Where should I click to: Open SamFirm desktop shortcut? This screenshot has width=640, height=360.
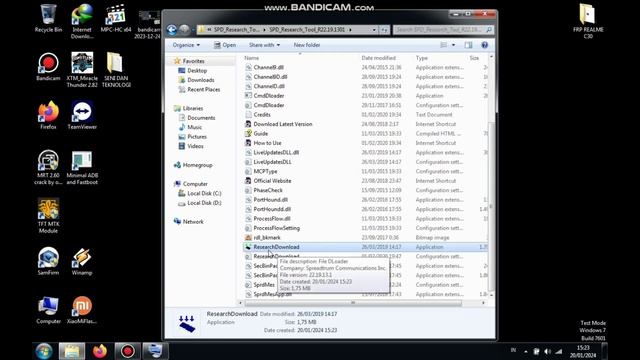coord(48,261)
